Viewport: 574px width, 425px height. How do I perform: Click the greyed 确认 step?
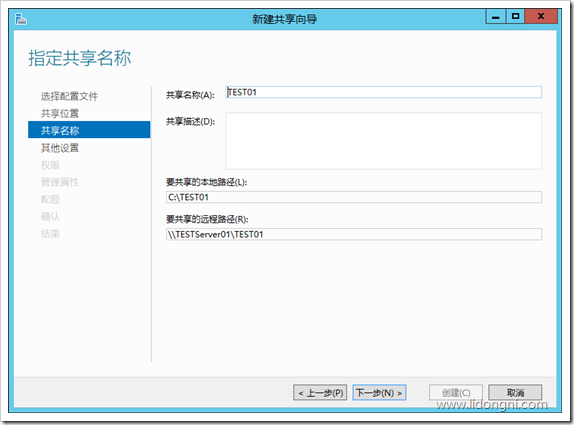click(50, 216)
